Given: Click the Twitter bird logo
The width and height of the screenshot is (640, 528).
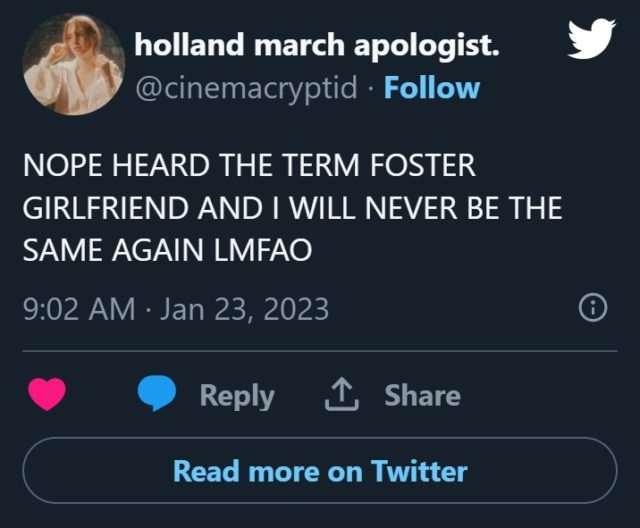Looking at the screenshot, I should [590, 41].
